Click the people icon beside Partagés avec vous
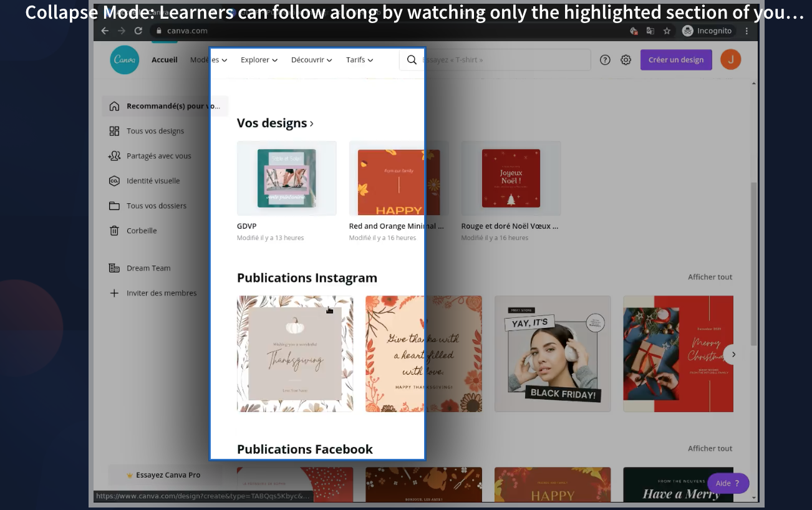Viewport: 812px width, 510px height. point(114,156)
